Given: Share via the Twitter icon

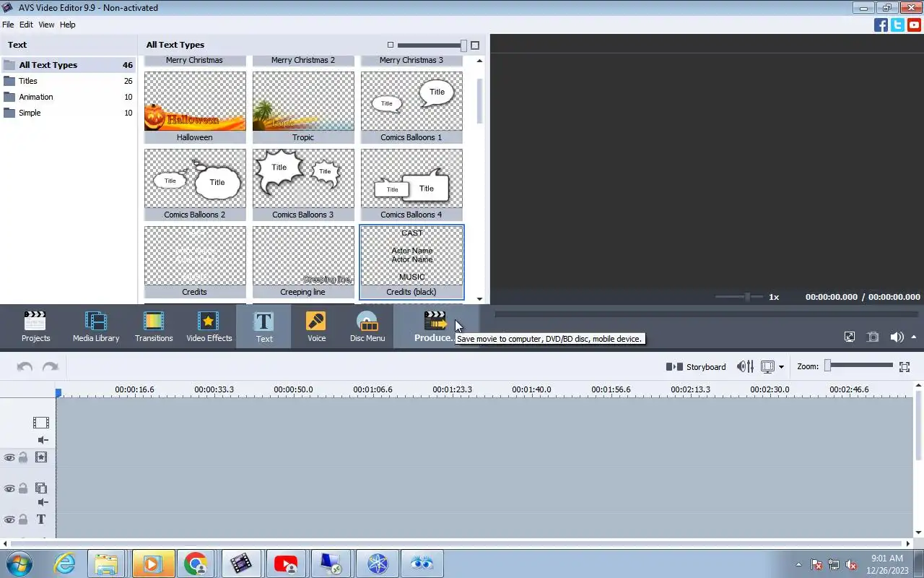Looking at the screenshot, I should pyautogui.click(x=897, y=25).
